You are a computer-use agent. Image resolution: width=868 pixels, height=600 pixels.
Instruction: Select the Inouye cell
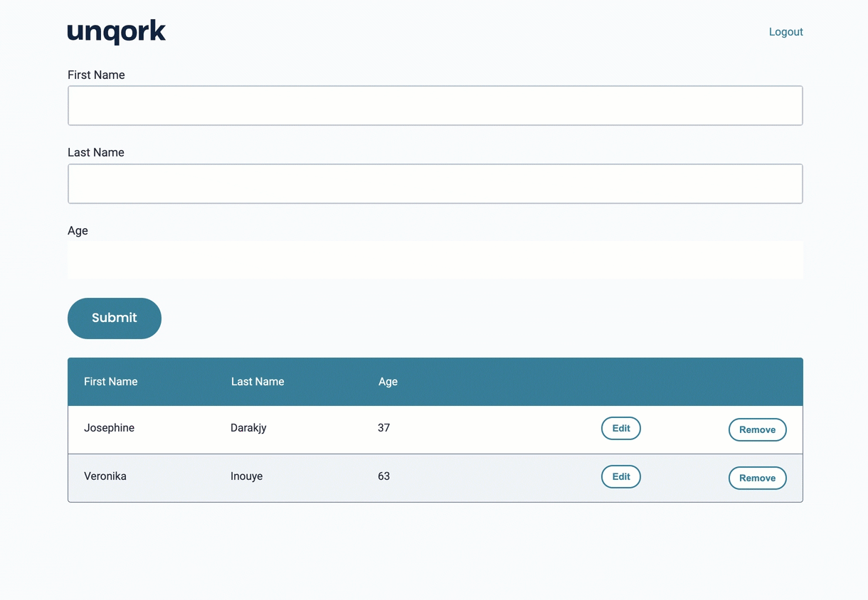246,476
